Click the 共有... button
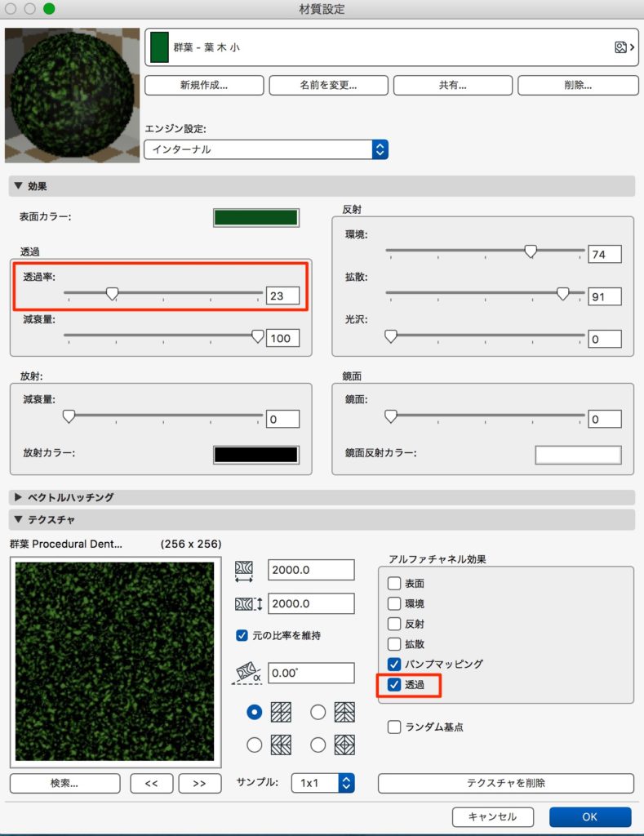Image resolution: width=644 pixels, height=836 pixels. pyautogui.click(x=453, y=85)
